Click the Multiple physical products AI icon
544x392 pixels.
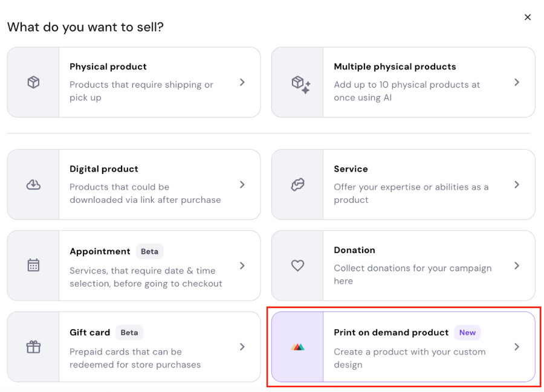coord(300,84)
